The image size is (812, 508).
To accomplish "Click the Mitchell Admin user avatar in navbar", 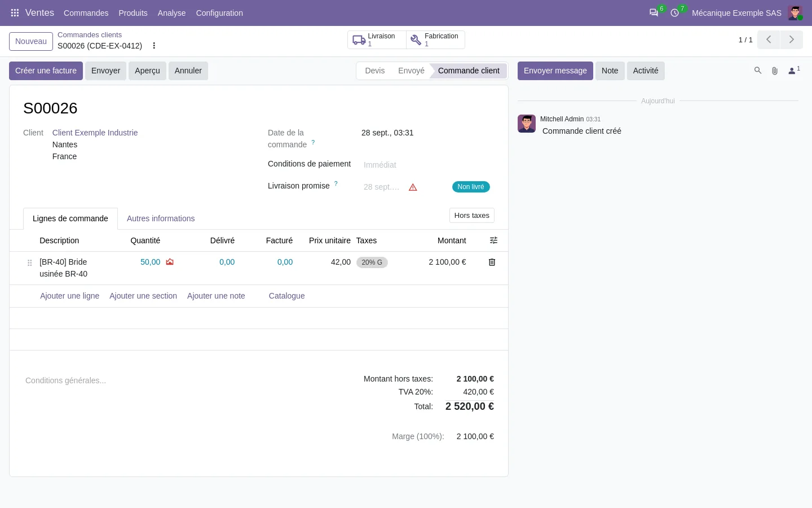I will pyautogui.click(x=795, y=13).
